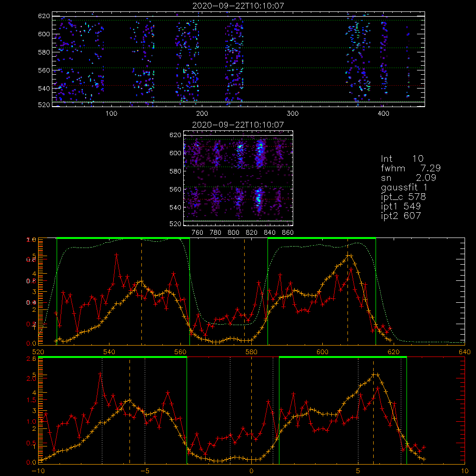Click x-axis label 600 of profile plot

[322, 352]
